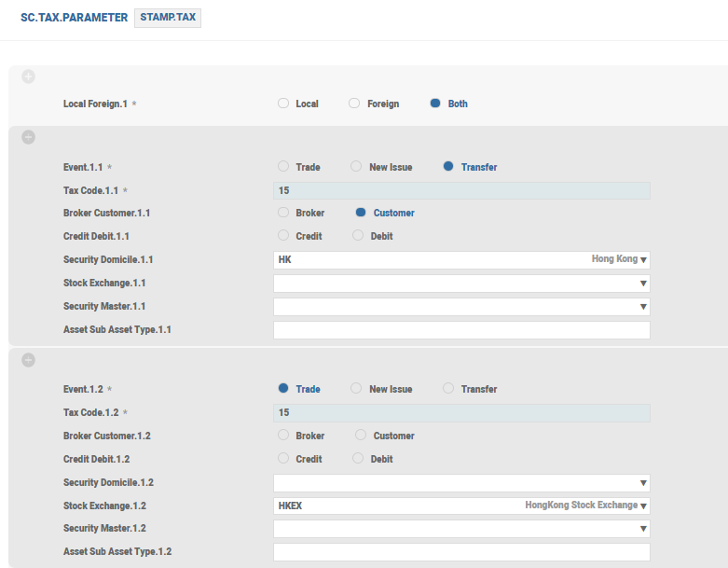Switch to the STAMP.TAX tab
Image resolution: width=728 pixels, height=568 pixels.
tap(168, 18)
